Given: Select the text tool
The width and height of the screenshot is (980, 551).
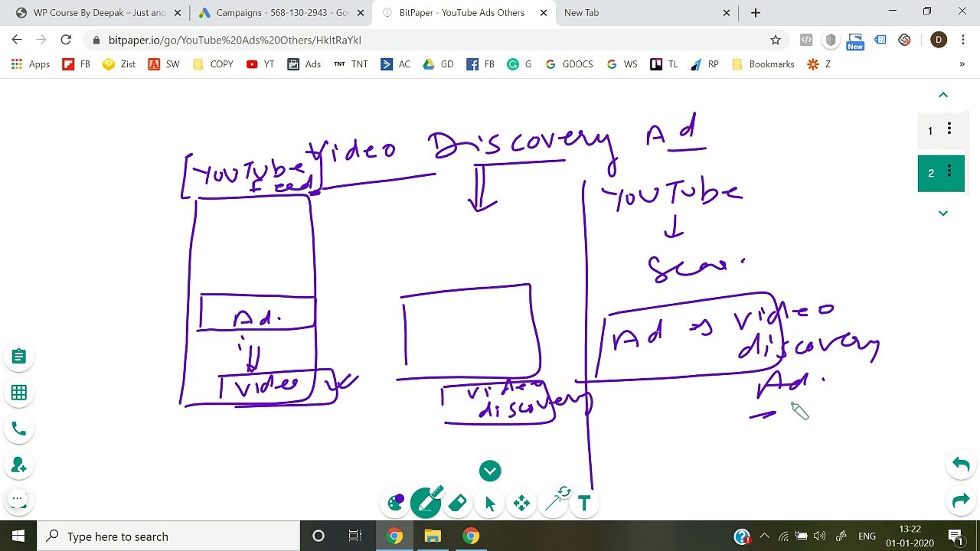Looking at the screenshot, I should tap(584, 503).
